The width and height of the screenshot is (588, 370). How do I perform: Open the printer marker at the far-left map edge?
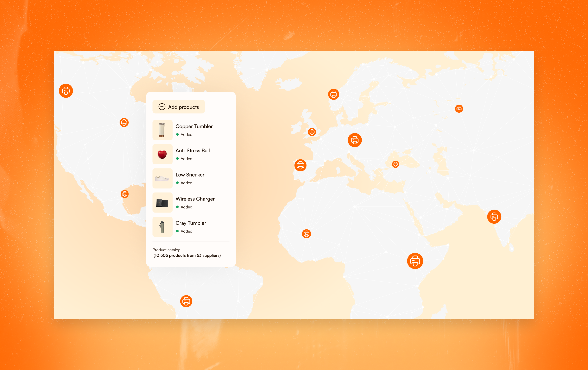(66, 91)
